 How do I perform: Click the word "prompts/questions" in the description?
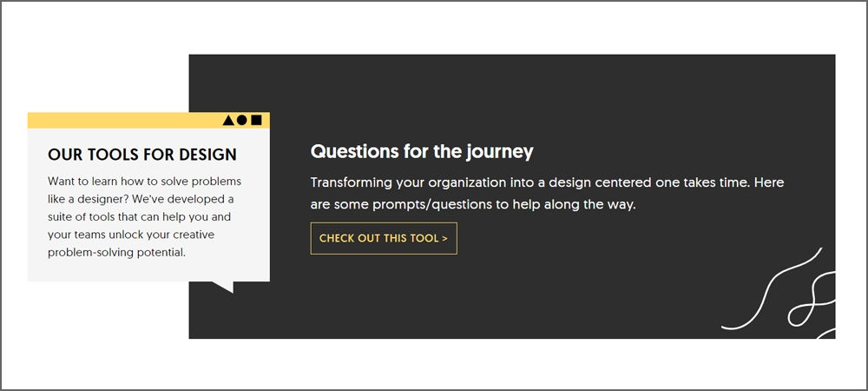[x=431, y=204]
